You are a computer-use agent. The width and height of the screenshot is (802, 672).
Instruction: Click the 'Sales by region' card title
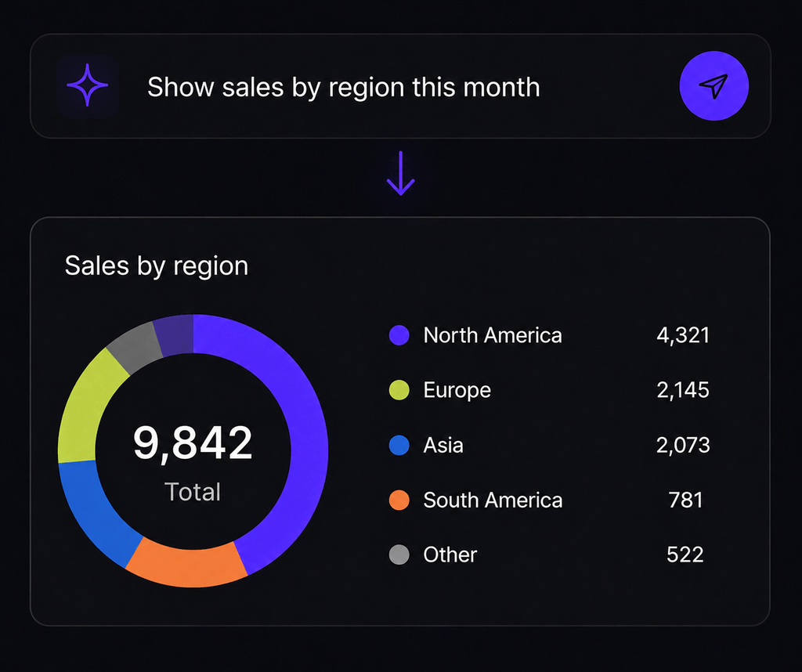(157, 266)
